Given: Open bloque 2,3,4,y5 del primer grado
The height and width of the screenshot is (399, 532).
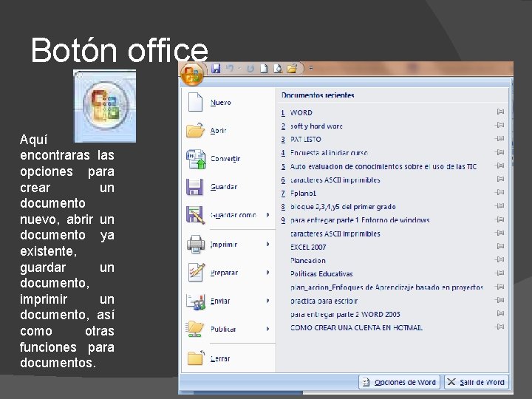Looking at the screenshot, I should (343, 207).
